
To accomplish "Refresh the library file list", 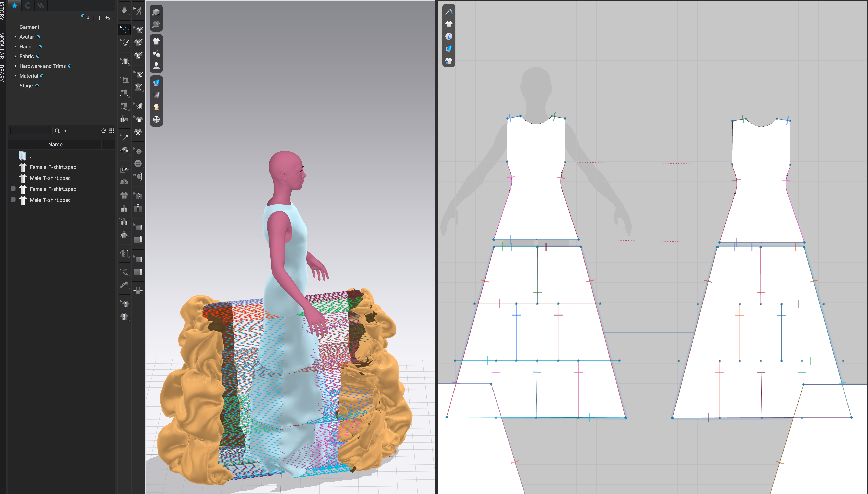I will (x=104, y=131).
